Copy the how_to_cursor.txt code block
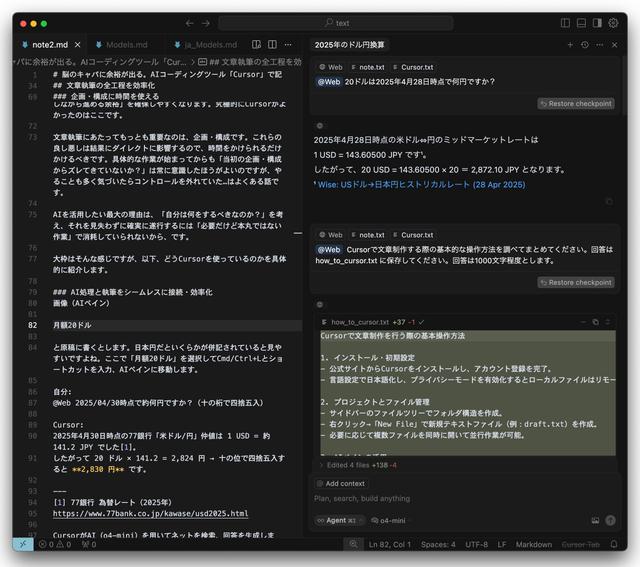640x567 pixels. click(596, 322)
